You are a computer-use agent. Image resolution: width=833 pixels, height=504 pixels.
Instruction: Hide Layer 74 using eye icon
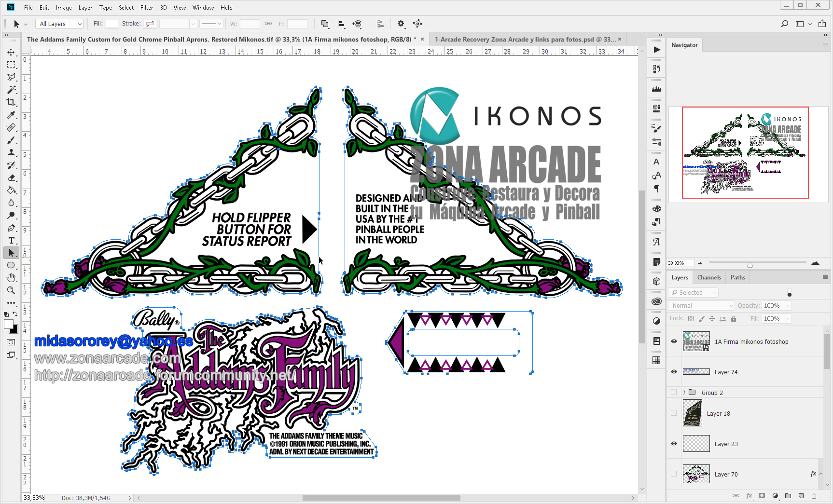coord(674,372)
